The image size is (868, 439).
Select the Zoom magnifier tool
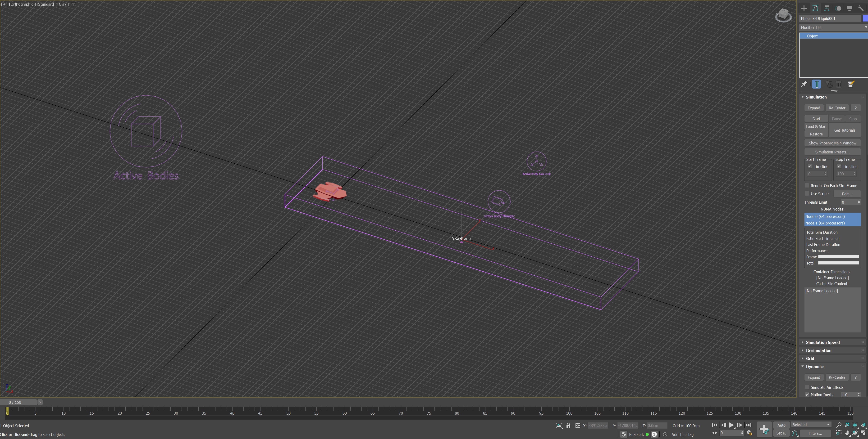(x=839, y=425)
